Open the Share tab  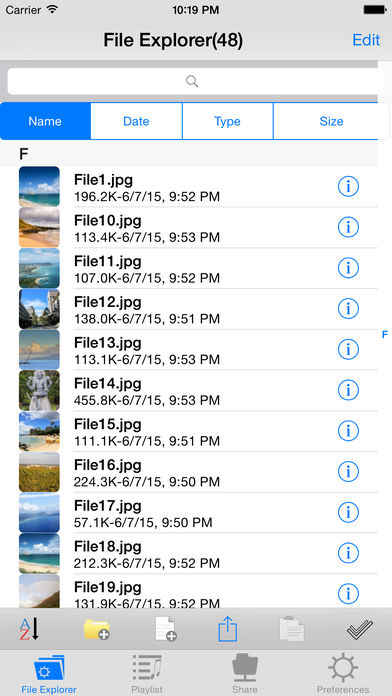(x=245, y=675)
